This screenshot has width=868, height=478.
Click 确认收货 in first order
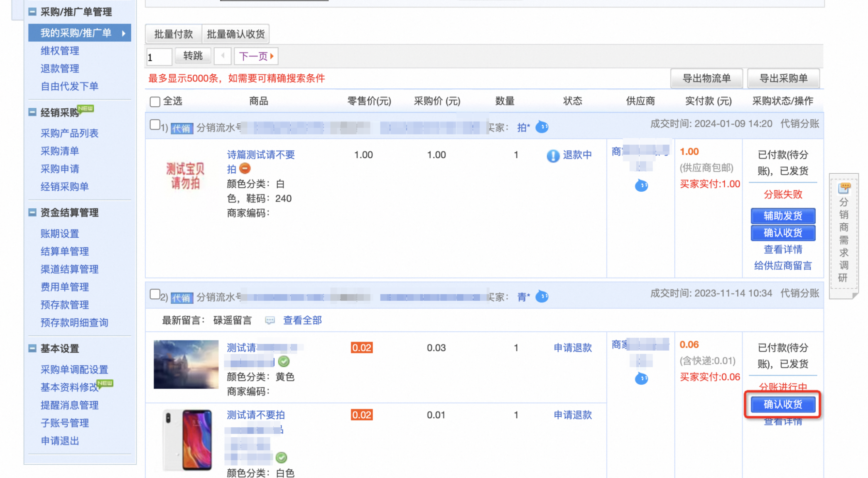(x=783, y=233)
